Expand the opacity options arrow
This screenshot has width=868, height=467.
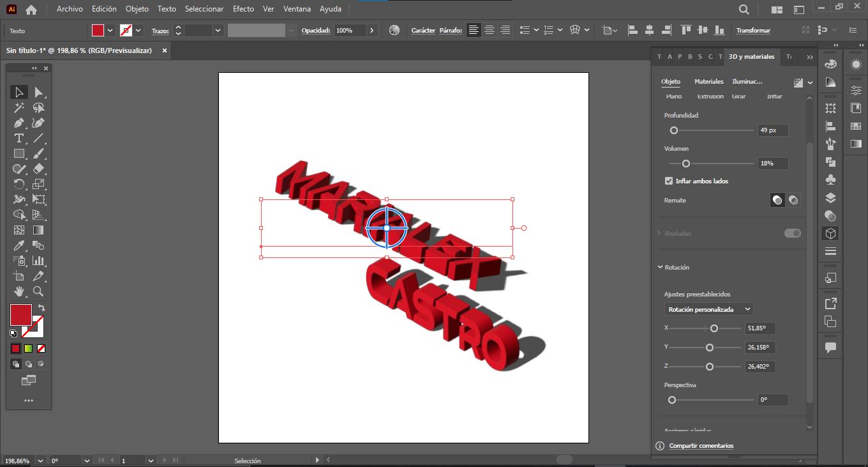(x=372, y=30)
